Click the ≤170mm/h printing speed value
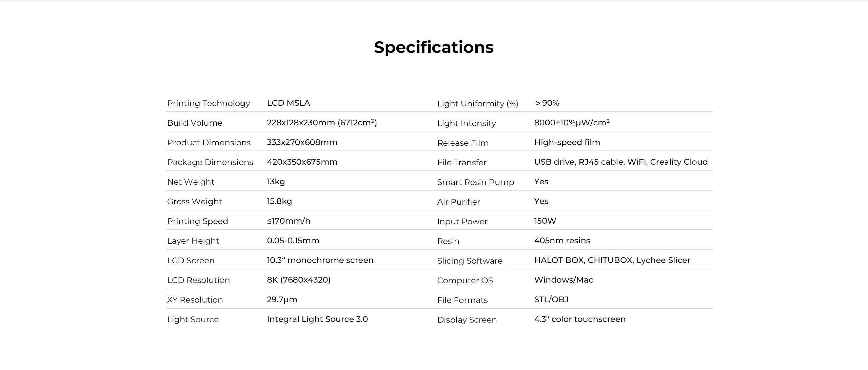The width and height of the screenshot is (868, 370). point(289,221)
